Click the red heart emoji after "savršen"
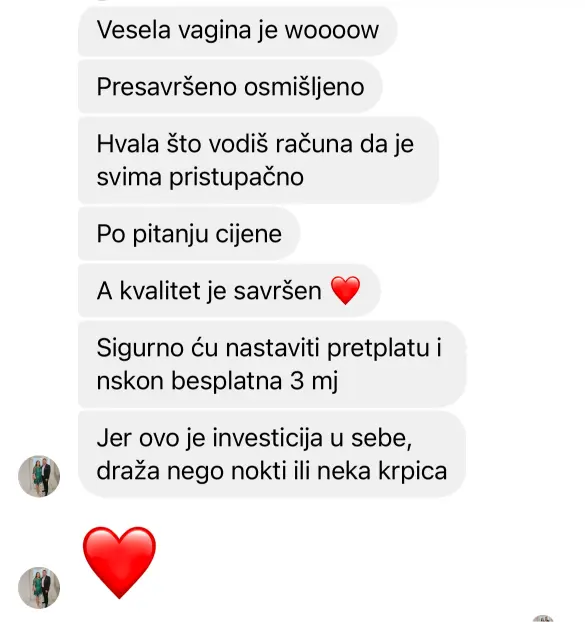Viewport: 585px width, 622px height. coord(345,290)
